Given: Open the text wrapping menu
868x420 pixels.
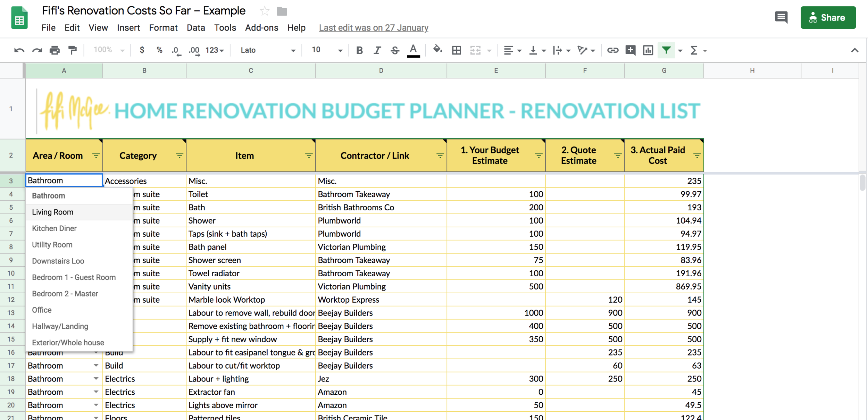Looking at the screenshot, I should (x=561, y=50).
